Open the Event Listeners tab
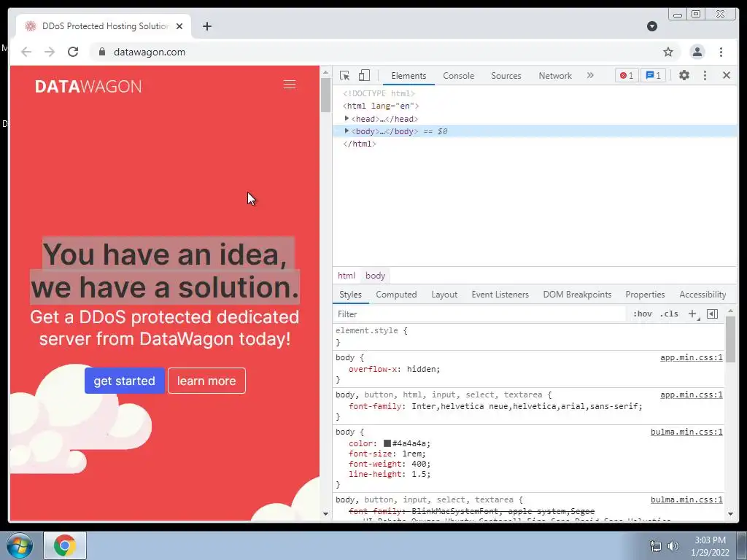The width and height of the screenshot is (747, 560). click(x=500, y=295)
